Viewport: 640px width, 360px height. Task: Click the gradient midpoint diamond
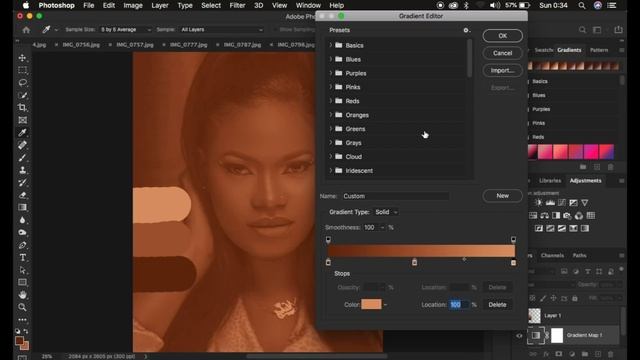coord(464,259)
